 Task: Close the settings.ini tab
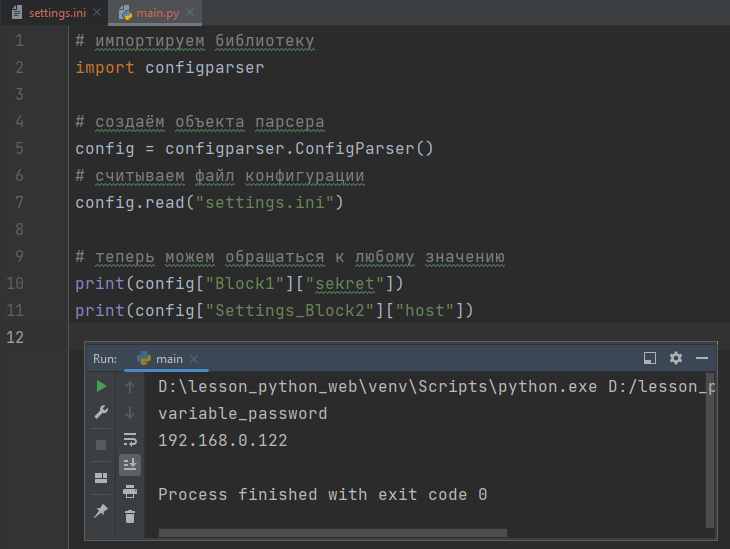pyautogui.click(x=97, y=13)
